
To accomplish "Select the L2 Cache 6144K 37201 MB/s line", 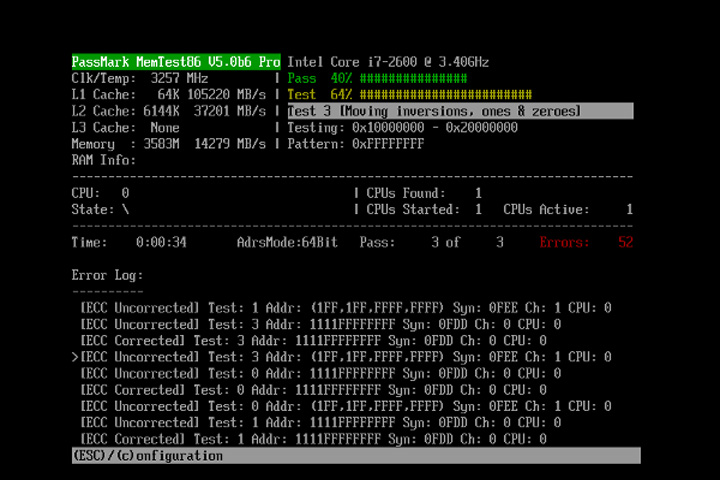I will 169,111.
